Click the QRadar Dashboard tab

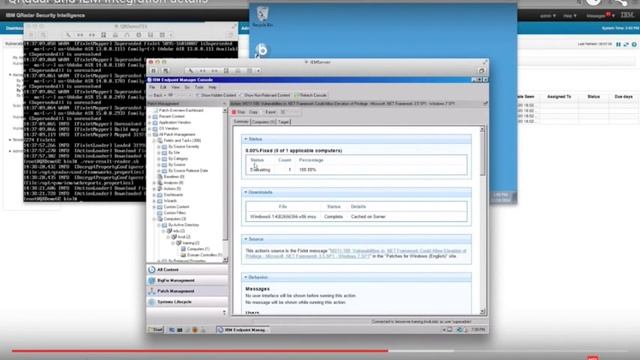click(x=14, y=28)
